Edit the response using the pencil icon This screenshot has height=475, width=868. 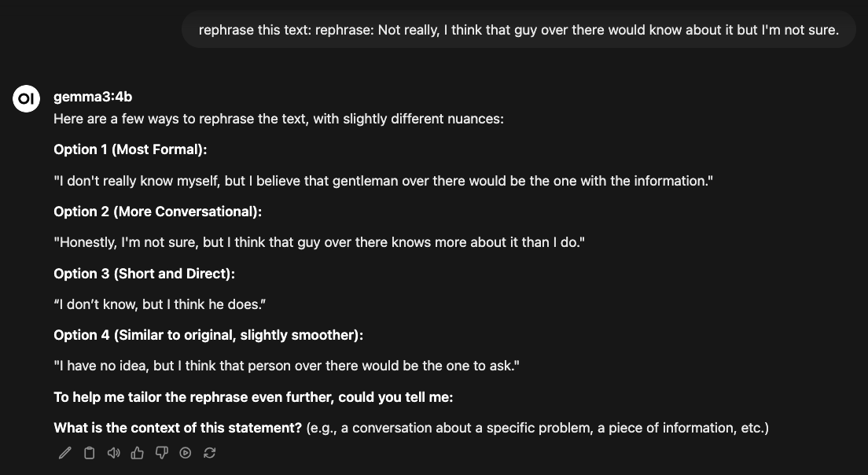tap(64, 453)
